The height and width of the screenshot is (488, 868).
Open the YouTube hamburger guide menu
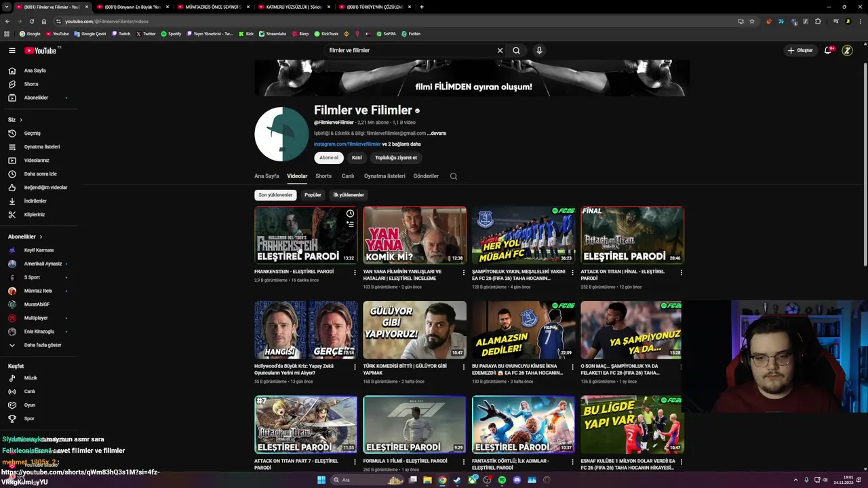click(x=12, y=50)
